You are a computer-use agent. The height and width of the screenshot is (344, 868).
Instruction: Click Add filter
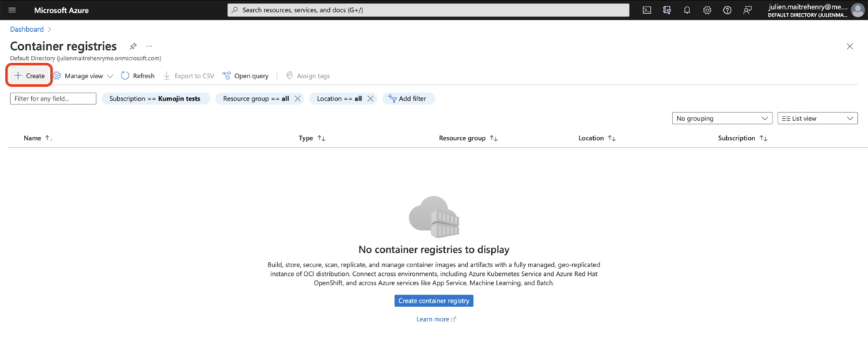point(409,98)
